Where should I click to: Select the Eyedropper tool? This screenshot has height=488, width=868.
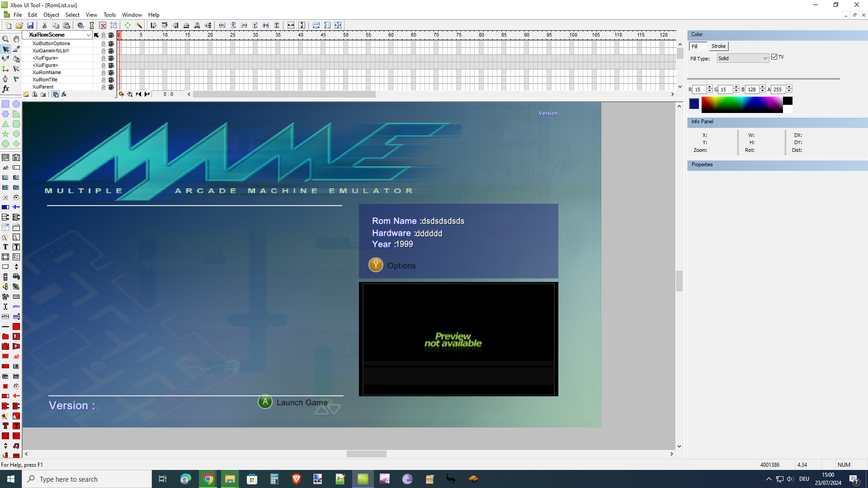point(16,49)
